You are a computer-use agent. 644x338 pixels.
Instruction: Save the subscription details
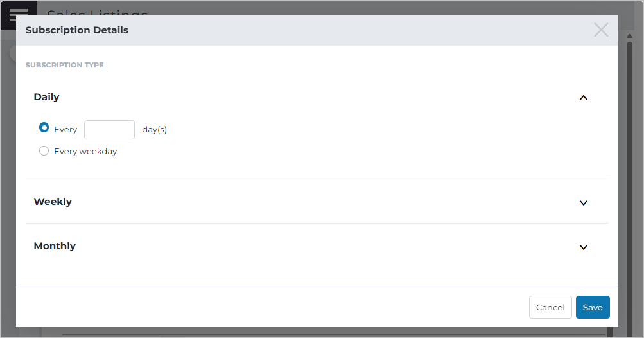tap(593, 307)
